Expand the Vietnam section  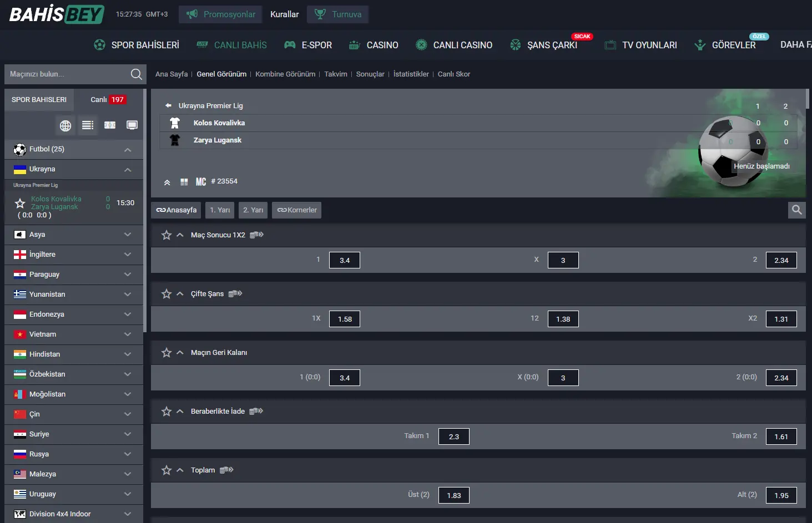(x=128, y=334)
